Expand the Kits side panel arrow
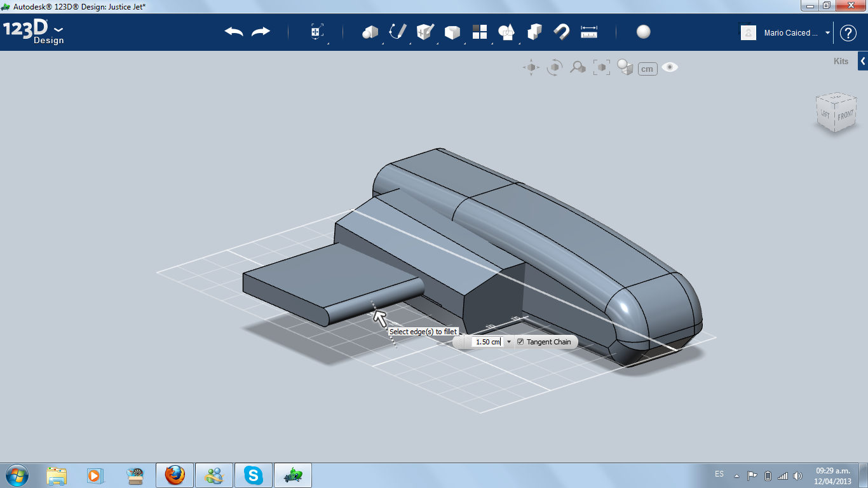The height and width of the screenshot is (488, 868). click(863, 61)
